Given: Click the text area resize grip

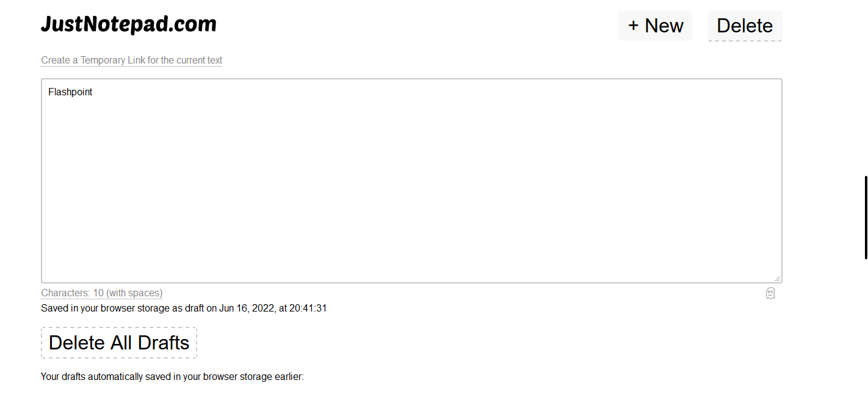Looking at the screenshot, I should (x=777, y=279).
